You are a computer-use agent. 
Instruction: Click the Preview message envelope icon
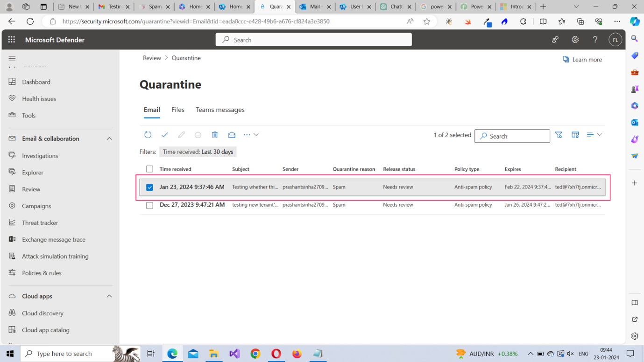[232, 135]
